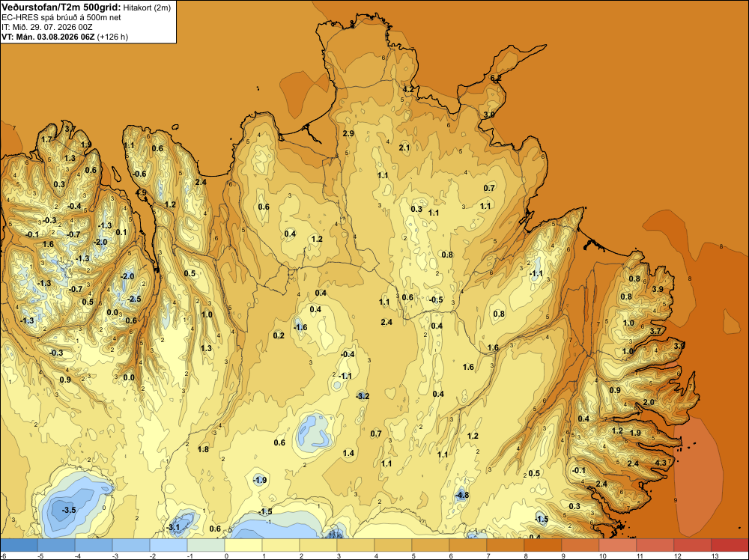The width and height of the screenshot is (749, 560).
Task: Click the 4.9 temperature label by the fjord
Action: pyautogui.click(x=141, y=192)
